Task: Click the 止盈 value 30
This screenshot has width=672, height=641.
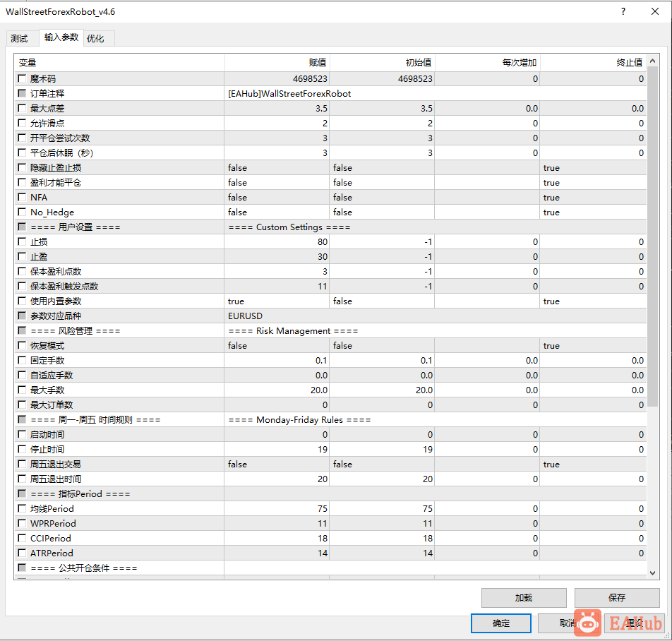Action: (277, 257)
